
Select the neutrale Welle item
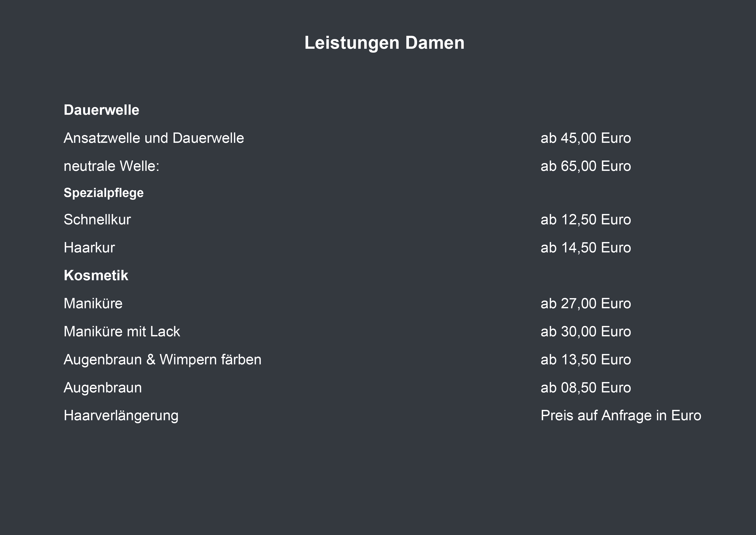[x=111, y=166]
